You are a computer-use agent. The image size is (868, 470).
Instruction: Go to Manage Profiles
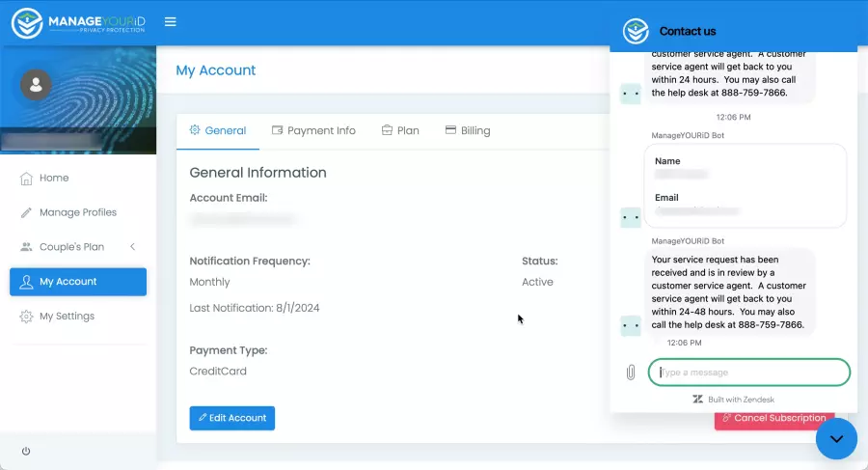coord(77,212)
